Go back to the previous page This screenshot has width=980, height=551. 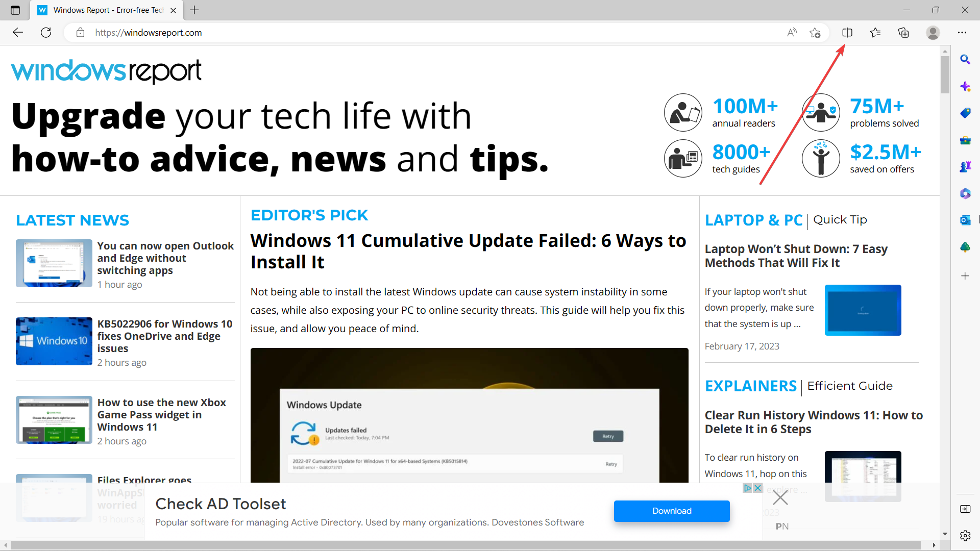pyautogui.click(x=18, y=33)
